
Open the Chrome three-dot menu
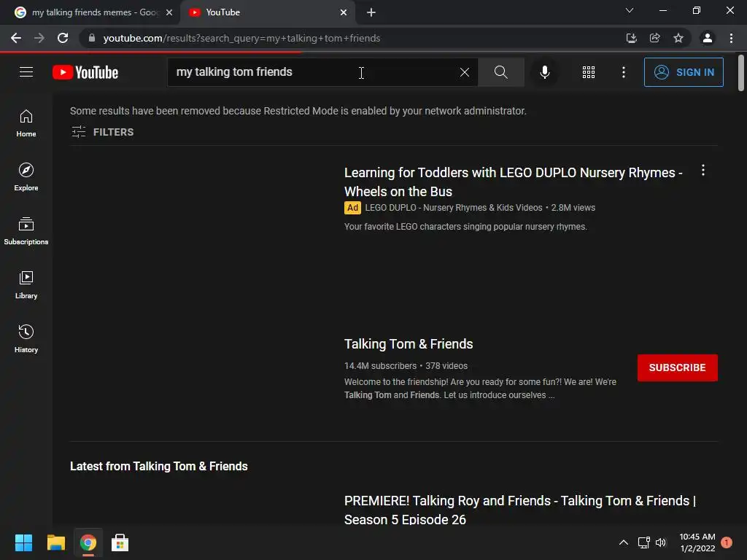(731, 38)
